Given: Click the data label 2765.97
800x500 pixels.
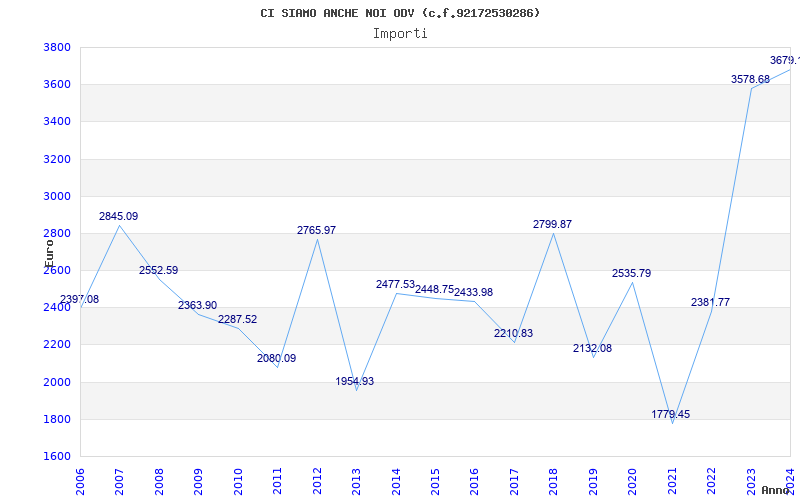Looking at the screenshot, I should (x=316, y=231).
